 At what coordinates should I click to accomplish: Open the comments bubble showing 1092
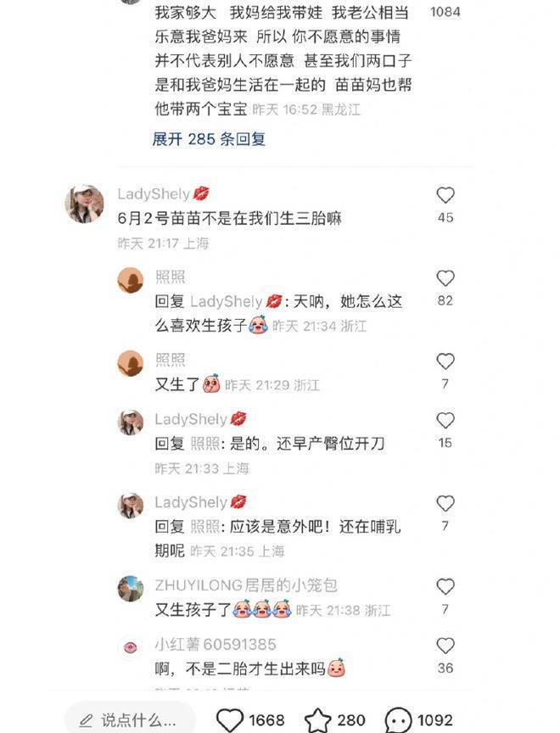(398, 720)
